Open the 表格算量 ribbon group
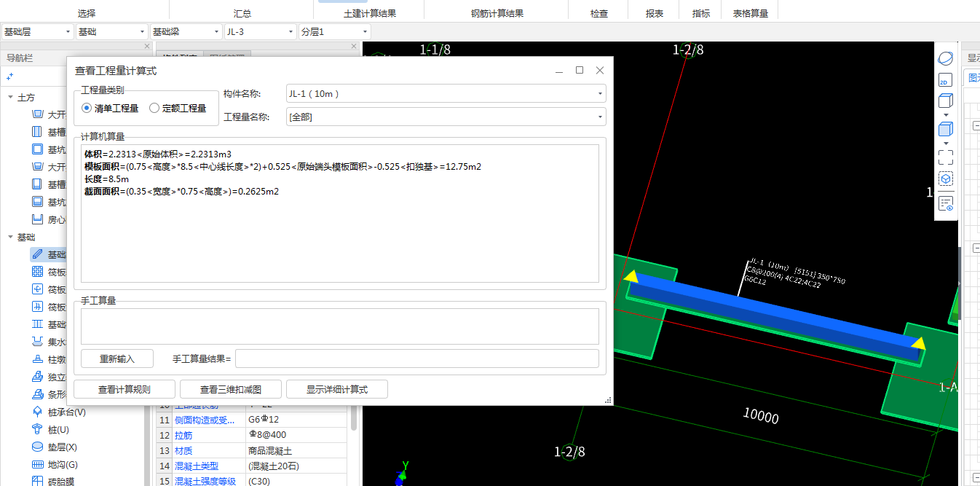This screenshot has height=486, width=980. pyautogui.click(x=751, y=13)
